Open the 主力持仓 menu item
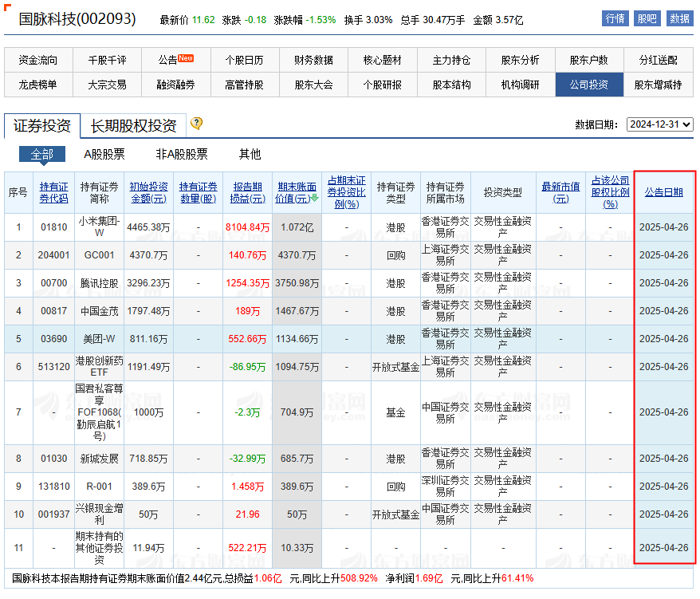Viewport: 700px width, 599px height. (451, 61)
